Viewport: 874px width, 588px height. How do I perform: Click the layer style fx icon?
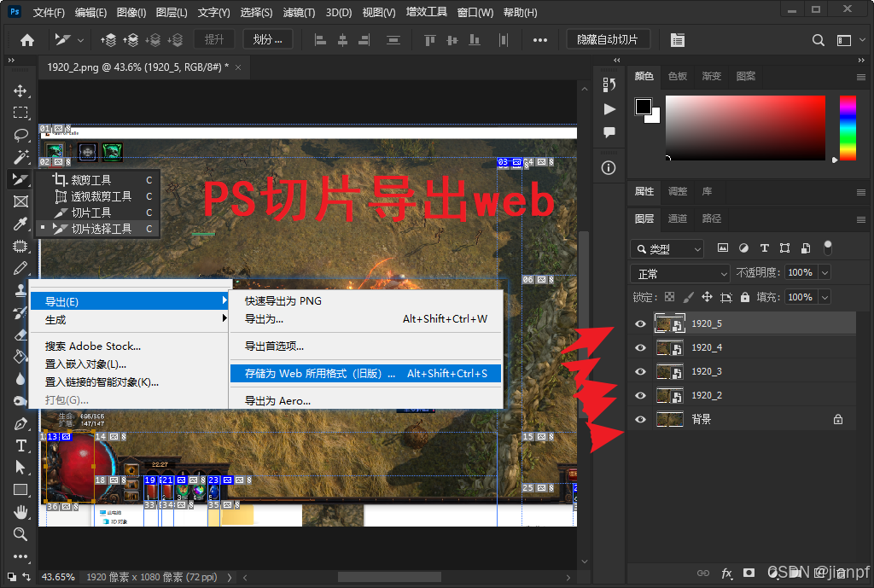tap(727, 573)
